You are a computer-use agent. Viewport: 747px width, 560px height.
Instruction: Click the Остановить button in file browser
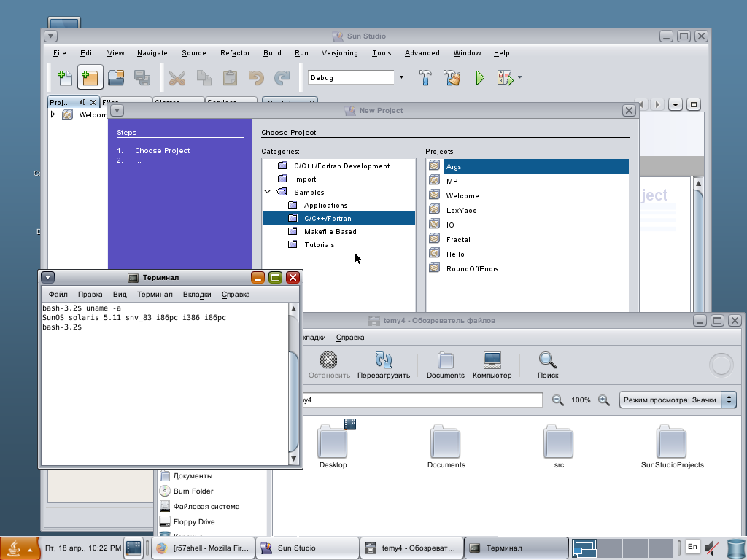point(329,365)
